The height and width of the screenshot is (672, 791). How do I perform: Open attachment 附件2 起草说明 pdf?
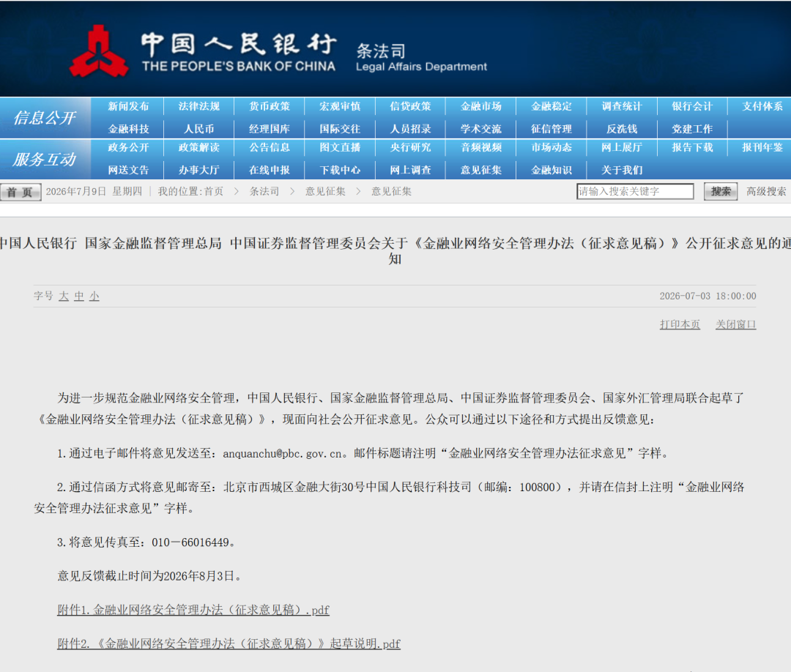tap(229, 643)
